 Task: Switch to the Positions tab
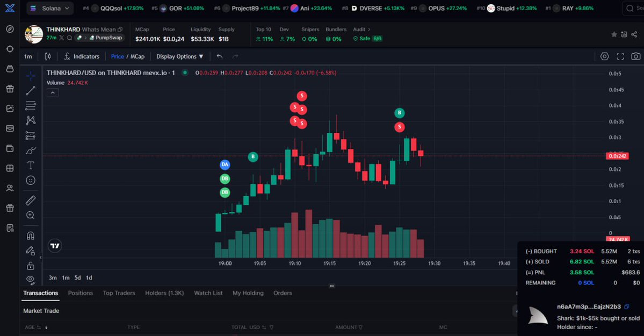click(x=81, y=293)
